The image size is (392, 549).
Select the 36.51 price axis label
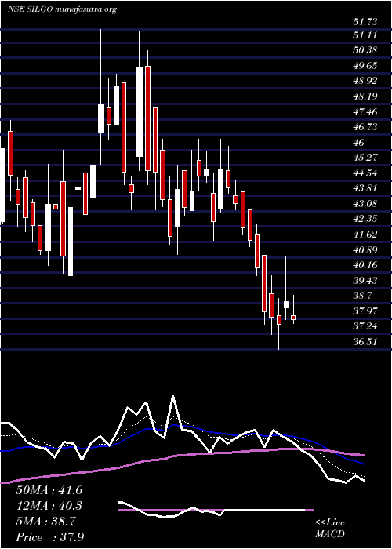(x=365, y=342)
